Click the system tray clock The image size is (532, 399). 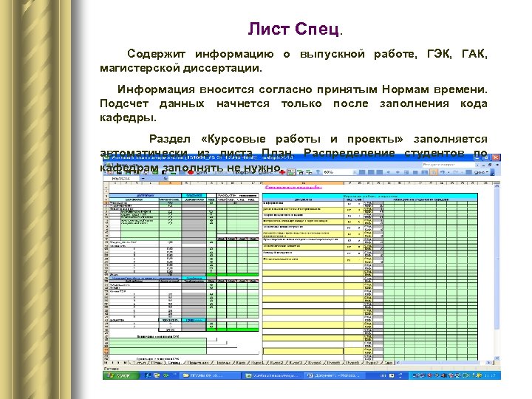pos(491,375)
